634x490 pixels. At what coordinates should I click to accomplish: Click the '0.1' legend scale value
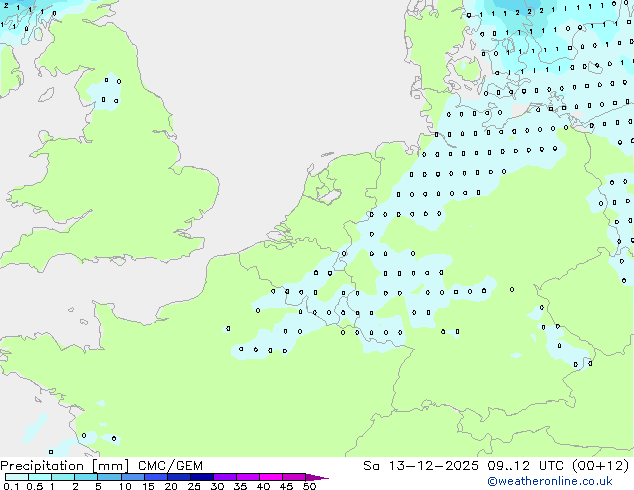click(11, 486)
